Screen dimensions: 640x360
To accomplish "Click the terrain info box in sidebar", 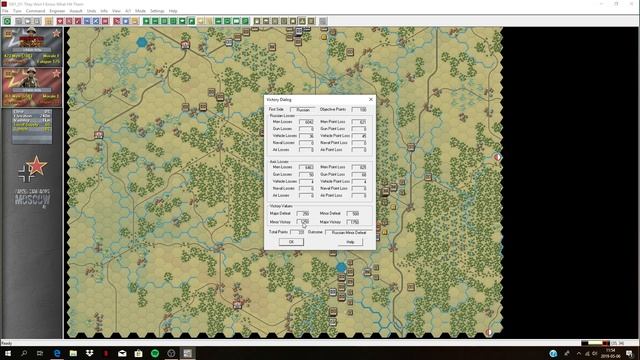I will coord(32,126).
